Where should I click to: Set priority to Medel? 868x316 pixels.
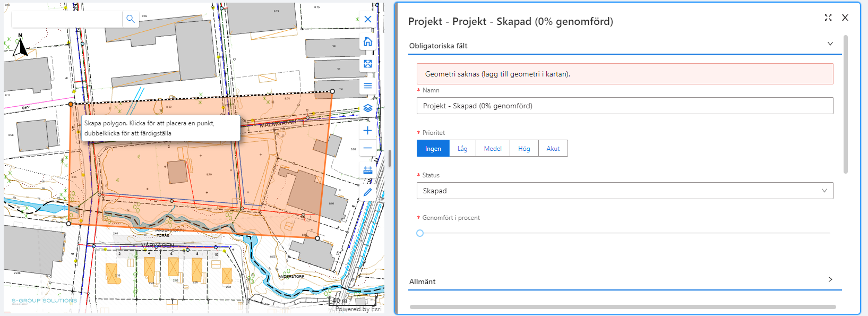[x=493, y=149]
